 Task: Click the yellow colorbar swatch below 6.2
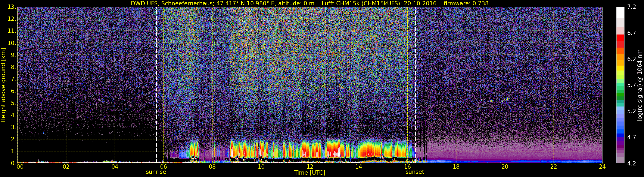click(620, 68)
